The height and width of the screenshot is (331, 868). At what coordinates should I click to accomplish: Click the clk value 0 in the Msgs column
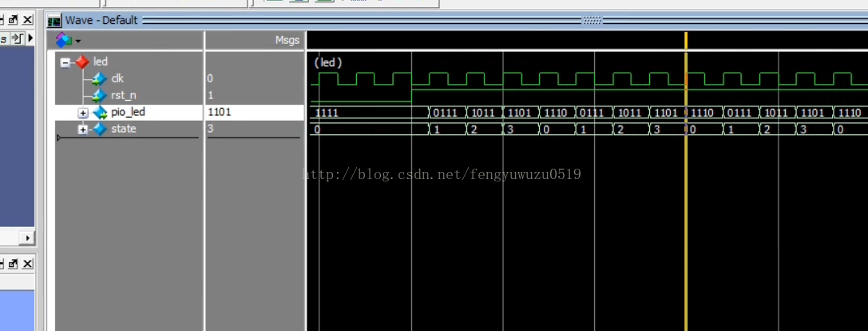[210, 78]
